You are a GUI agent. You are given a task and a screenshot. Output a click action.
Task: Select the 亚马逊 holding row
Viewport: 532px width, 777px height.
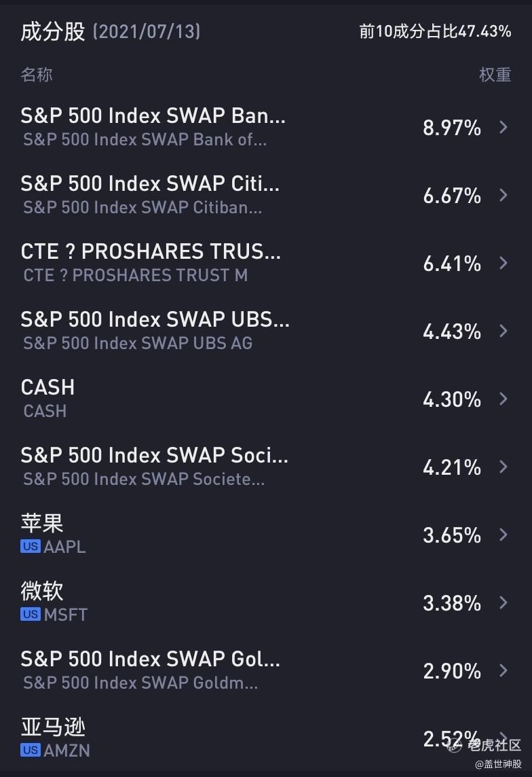tap(53, 727)
